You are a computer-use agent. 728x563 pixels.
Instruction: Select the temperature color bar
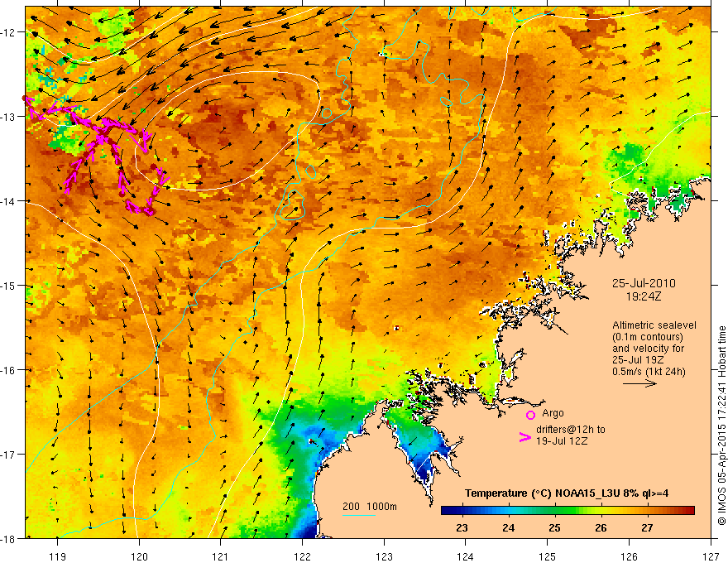point(568,511)
